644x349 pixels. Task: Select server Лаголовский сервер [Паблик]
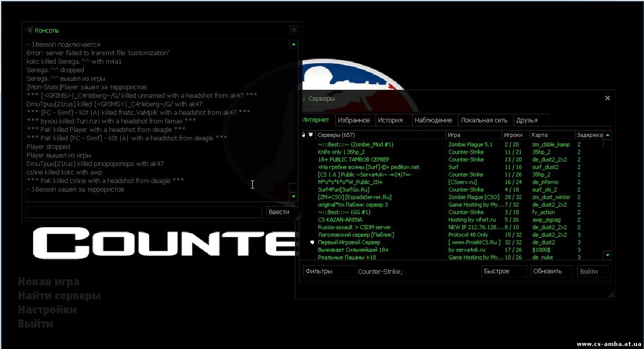(451, 235)
